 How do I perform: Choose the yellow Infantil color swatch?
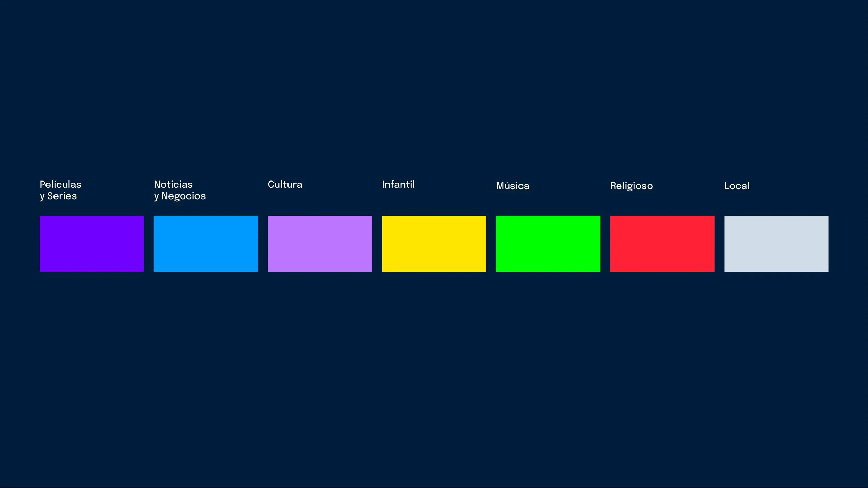click(434, 244)
